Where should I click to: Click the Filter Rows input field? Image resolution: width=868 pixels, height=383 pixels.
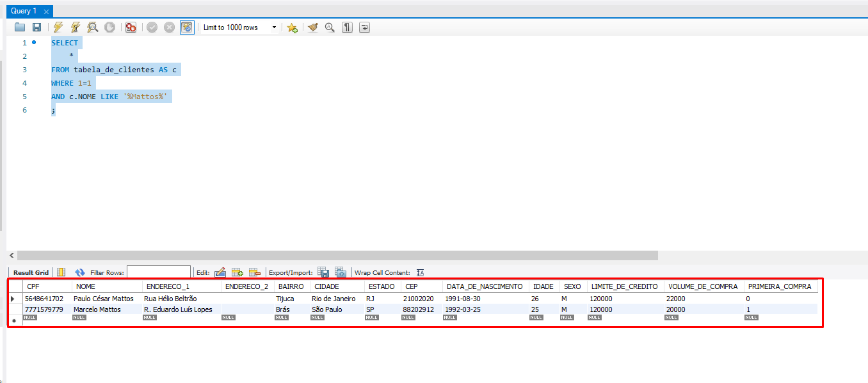click(158, 272)
